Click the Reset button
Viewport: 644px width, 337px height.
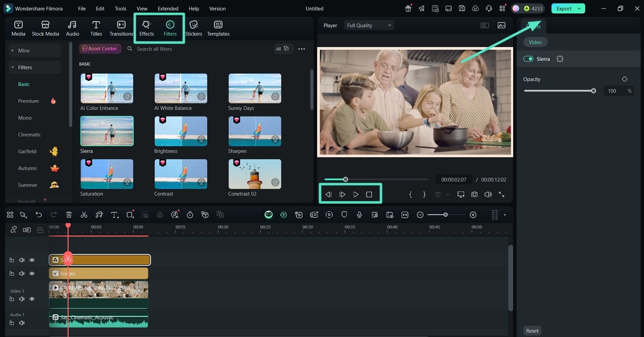point(532,331)
